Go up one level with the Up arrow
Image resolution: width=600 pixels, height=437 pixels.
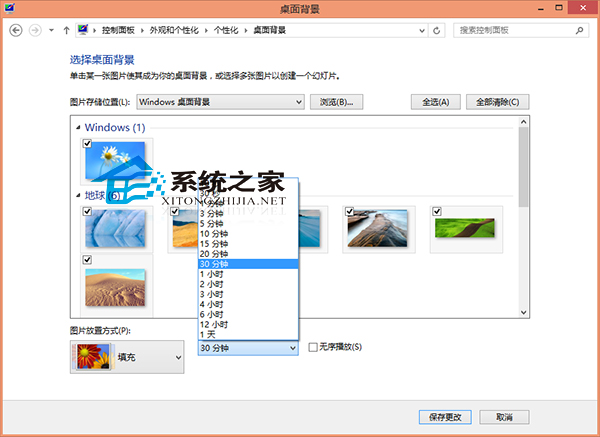(x=67, y=30)
